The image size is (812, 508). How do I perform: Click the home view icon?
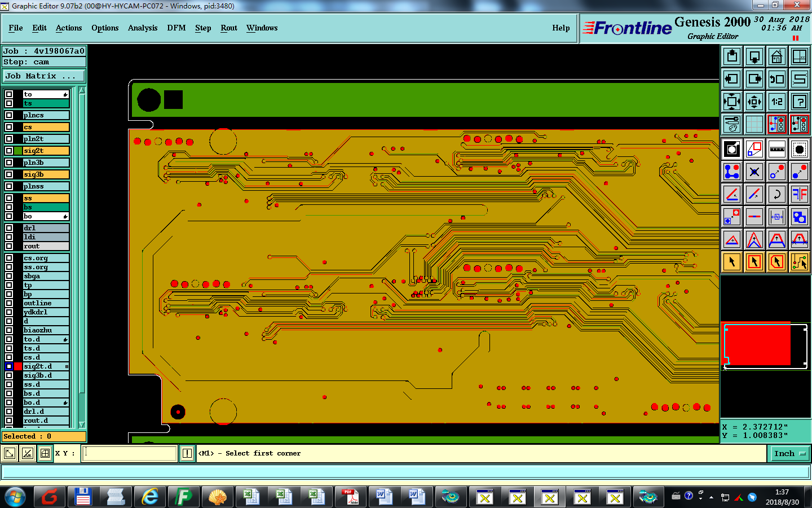tap(777, 56)
